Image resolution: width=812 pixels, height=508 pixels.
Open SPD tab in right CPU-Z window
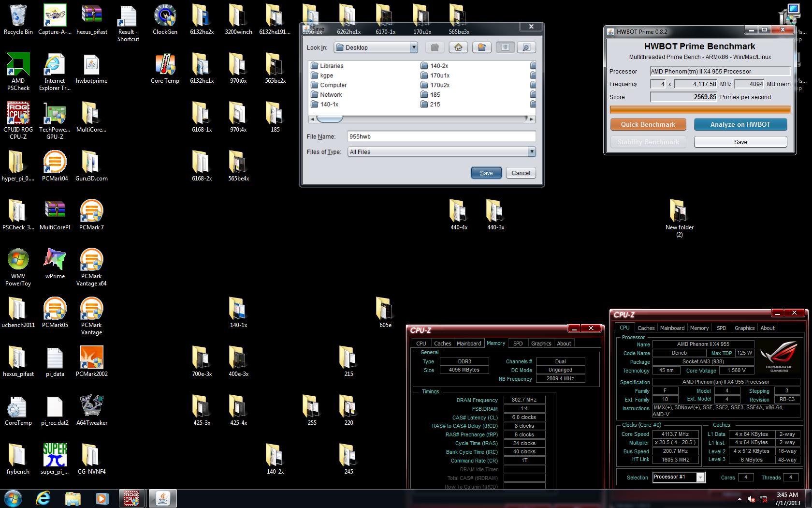721,328
